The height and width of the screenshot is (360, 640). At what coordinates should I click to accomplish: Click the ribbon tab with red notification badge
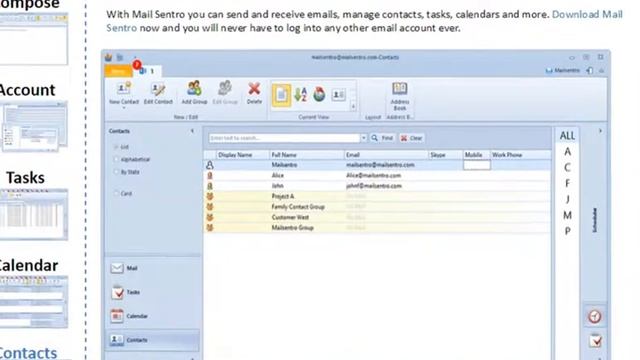(x=147, y=71)
